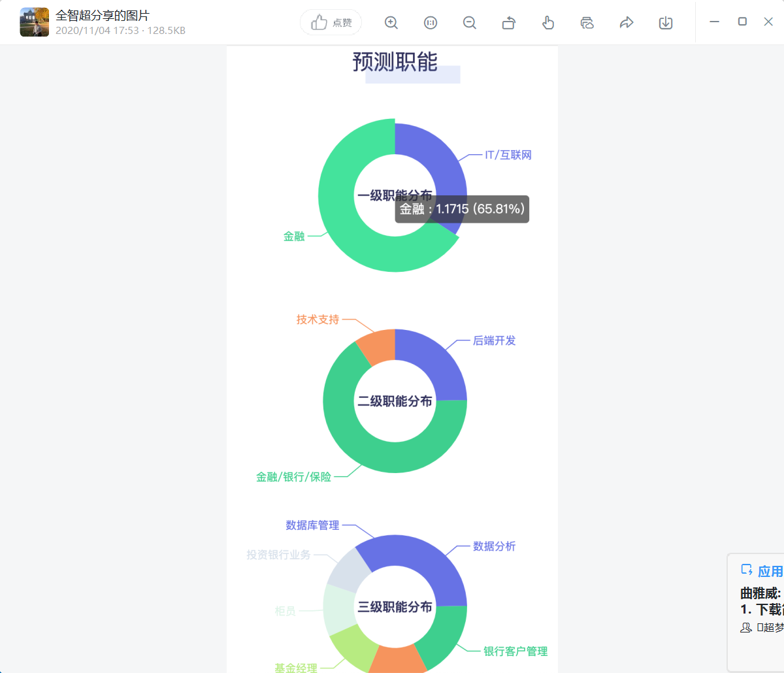Click the 金融/银行/保险 chart label
784x673 pixels.
tap(293, 477)
